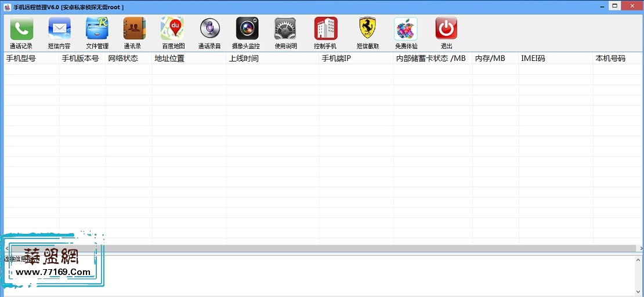Open 使用说明 gear icon
This screenshot has height=297, width=644.
(x=285, y=29)
